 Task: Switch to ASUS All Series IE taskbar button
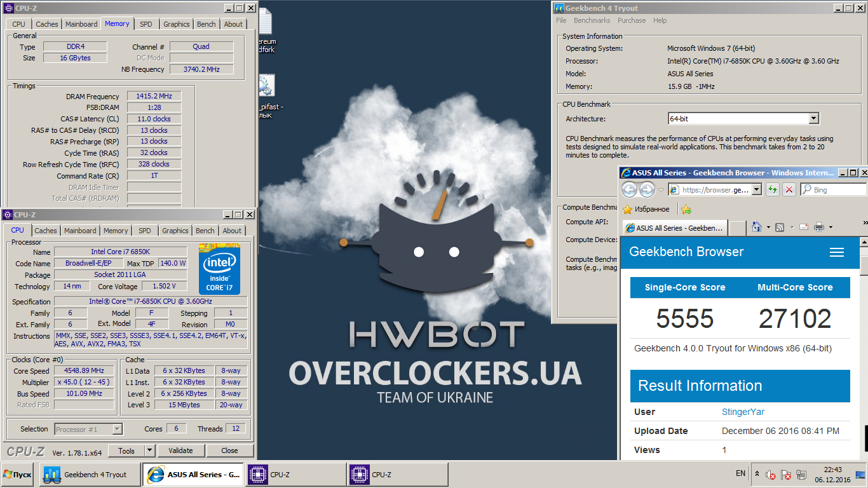(x=193, y=475)
